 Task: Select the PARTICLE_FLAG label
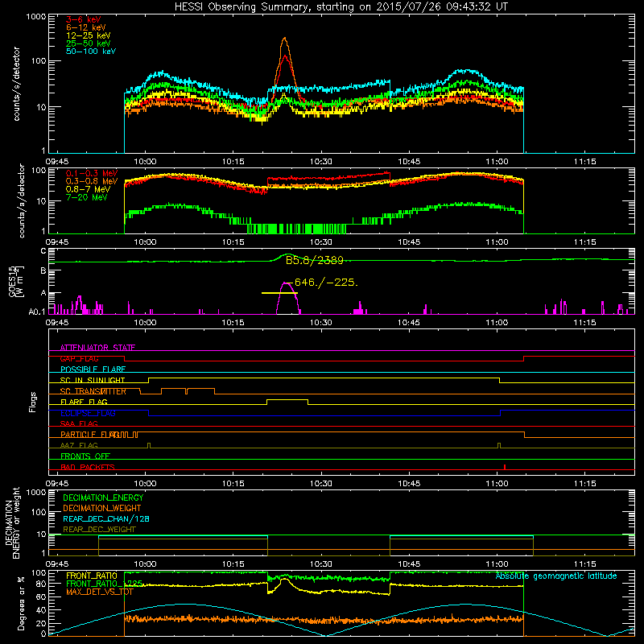[x=89, y=435]
